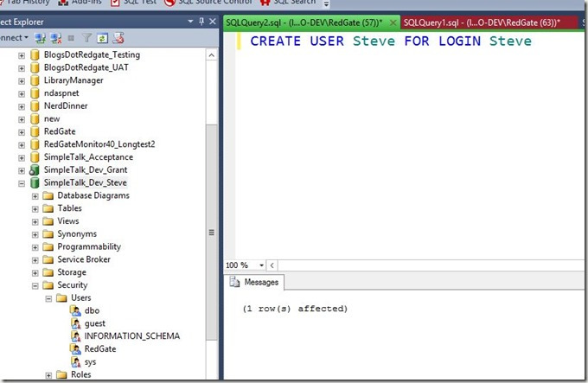The image size is (588, 383).
Task: Open SQL Test from the toolbar
Action: click(x=134, y=3)
